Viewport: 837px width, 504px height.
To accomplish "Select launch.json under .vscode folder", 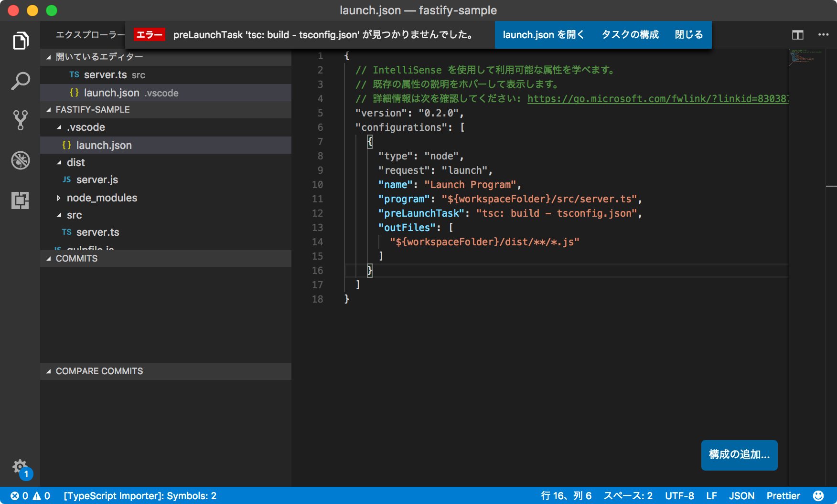I will tap(166, 145).
